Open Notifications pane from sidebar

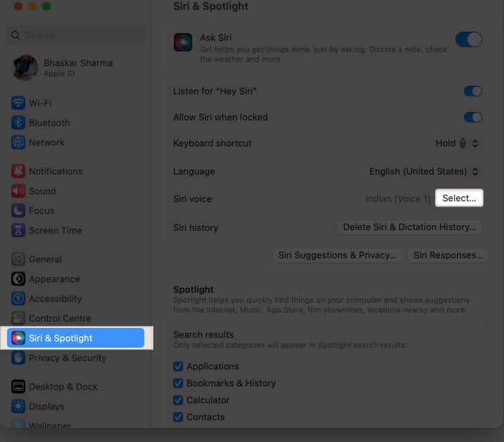(x=75, y=171)
